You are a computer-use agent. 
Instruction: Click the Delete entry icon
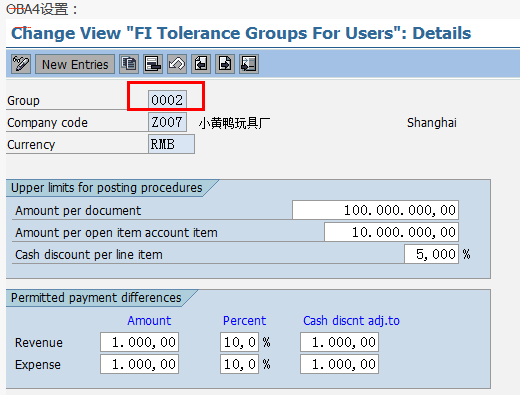(x=153, y=64)
